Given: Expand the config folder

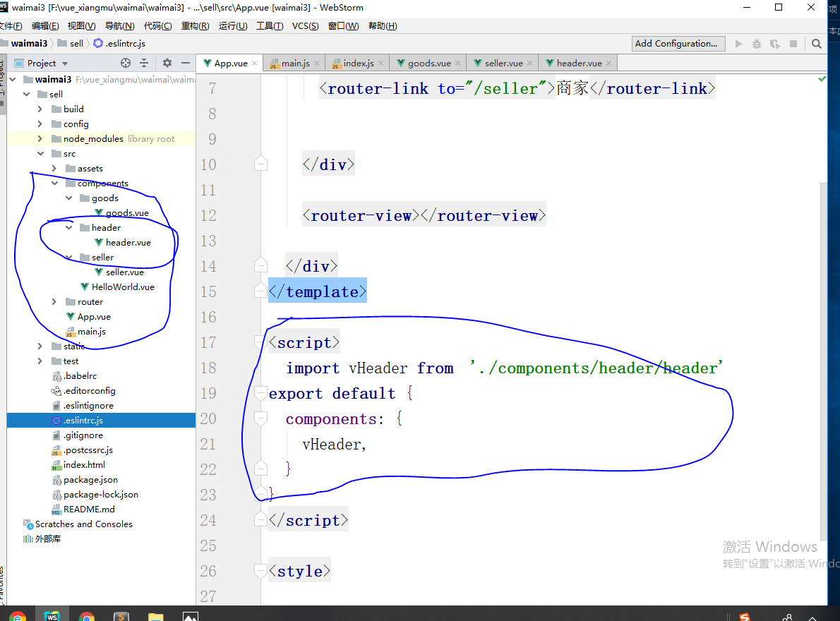Looking at the screenshot, I should pyautogui.click(x=40, y=123).
